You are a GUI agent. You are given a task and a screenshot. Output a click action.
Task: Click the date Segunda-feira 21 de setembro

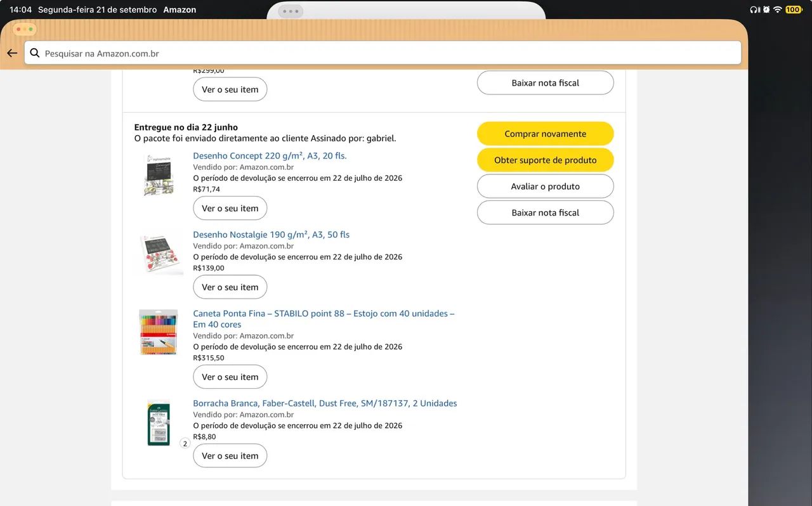[97, 10]
